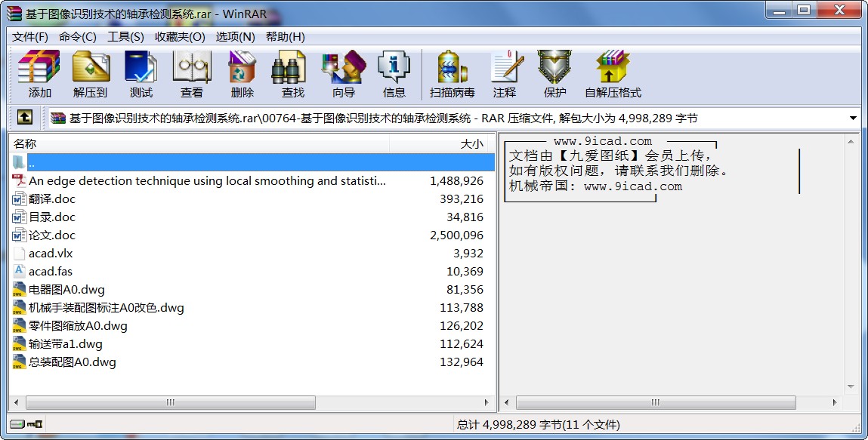Select file name 零件图缩放A0.dwg
This screenshot has height=440, width=868.
[x=78, y=325]
